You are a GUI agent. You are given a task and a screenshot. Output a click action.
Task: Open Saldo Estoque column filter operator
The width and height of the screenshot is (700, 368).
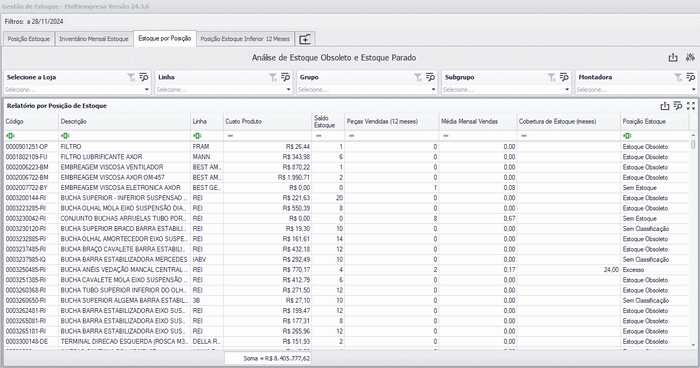(319, 136)
